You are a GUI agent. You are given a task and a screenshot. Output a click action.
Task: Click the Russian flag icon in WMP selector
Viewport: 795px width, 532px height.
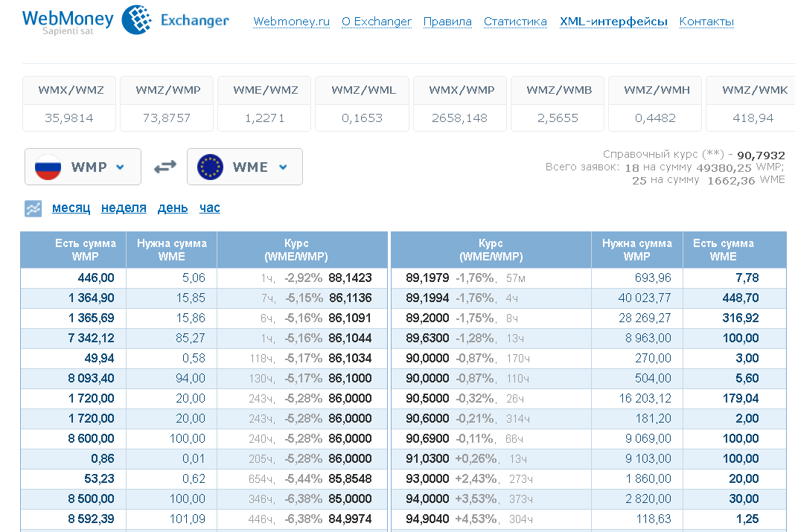(48, 167)
